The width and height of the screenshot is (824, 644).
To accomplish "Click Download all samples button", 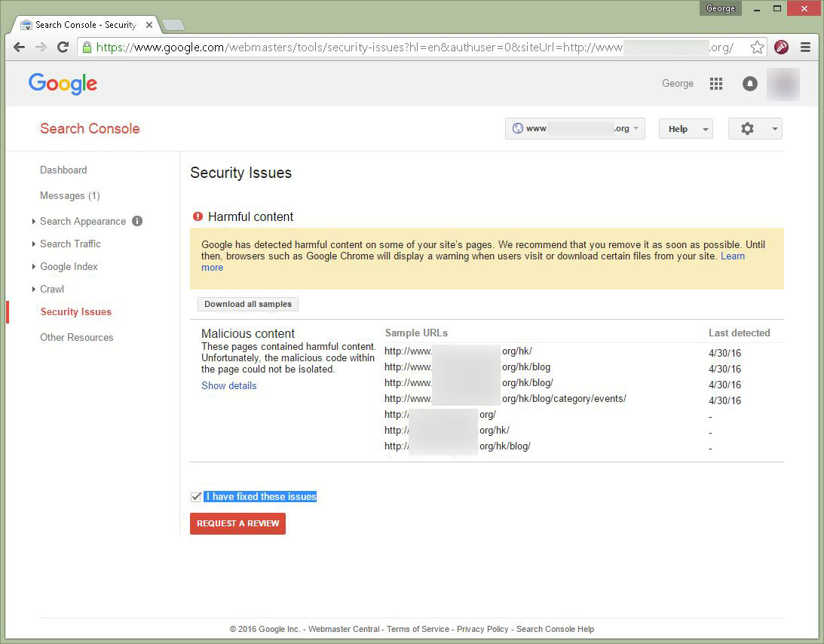I will click(248, 305).
